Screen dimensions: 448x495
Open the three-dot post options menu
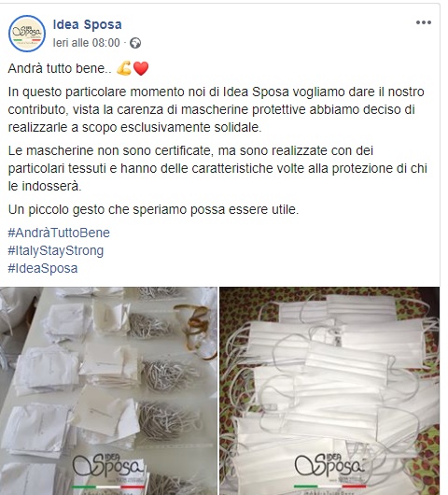click(424, 22)
